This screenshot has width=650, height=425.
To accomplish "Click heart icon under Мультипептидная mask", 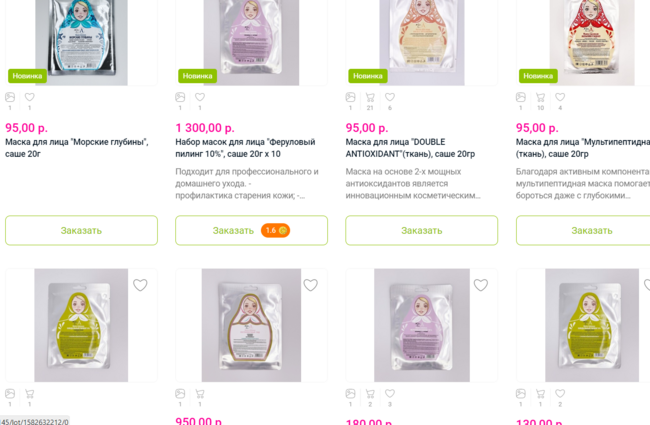I will pos(560,97).
